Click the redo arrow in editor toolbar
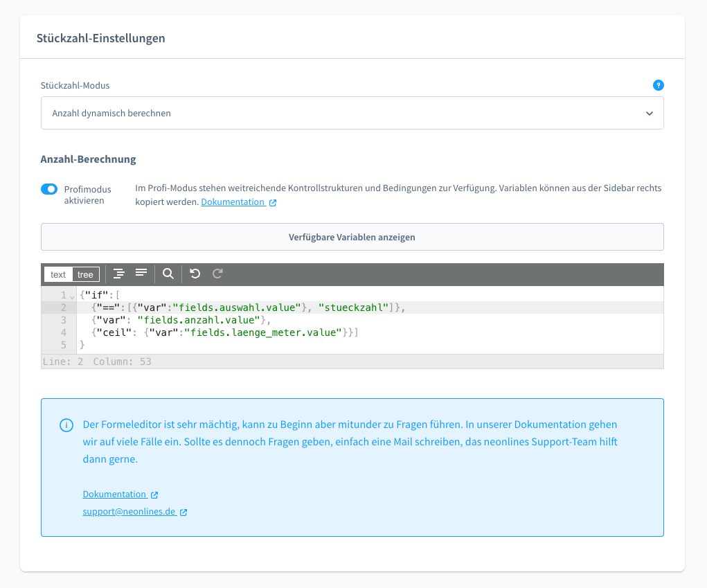Viewport: 707px width, 588px height. tap(217, 274)
